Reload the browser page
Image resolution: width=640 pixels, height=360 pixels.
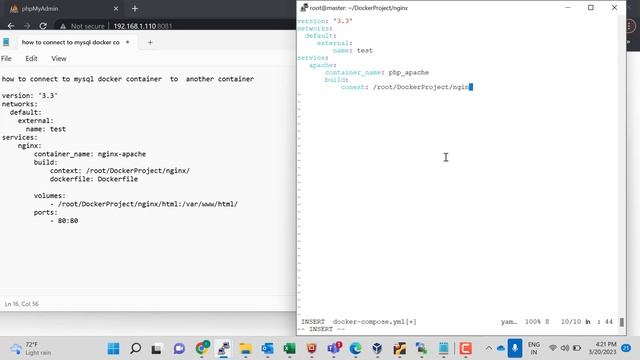point(43,26)
